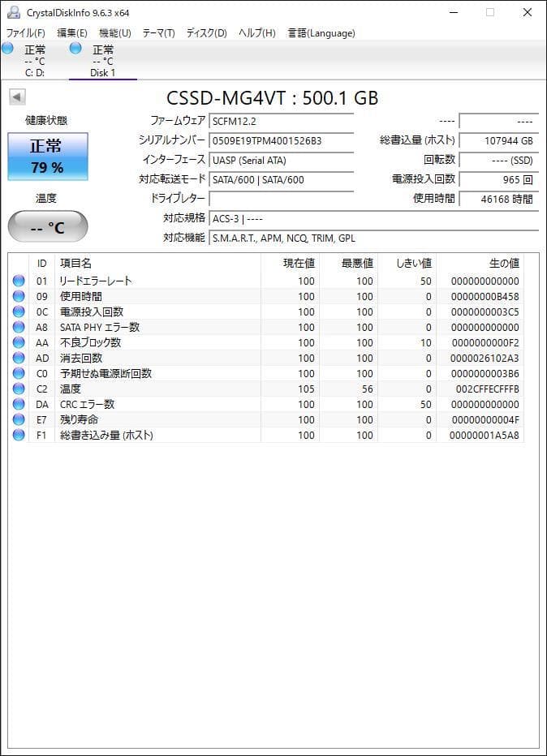
Task: Open the 機能(U) menu
Action: [x=114, y=33]
